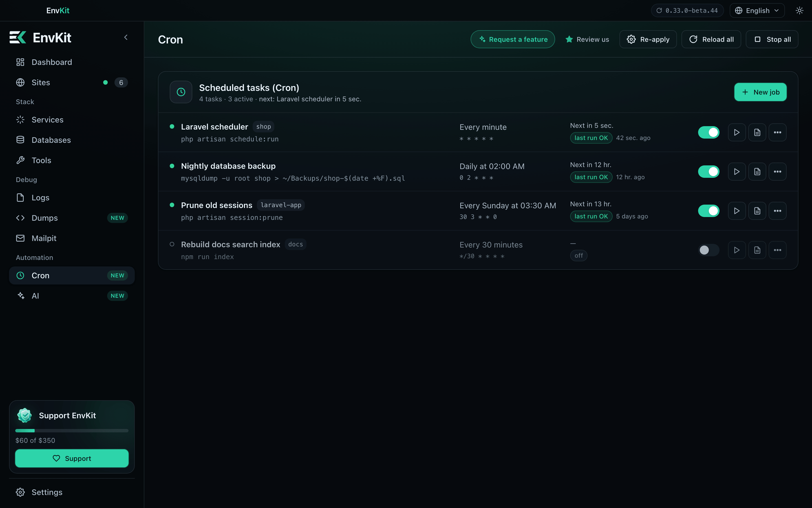Go to Sites section
The image size is (812, 508).
pyautogui.click(x=72, y=82)
